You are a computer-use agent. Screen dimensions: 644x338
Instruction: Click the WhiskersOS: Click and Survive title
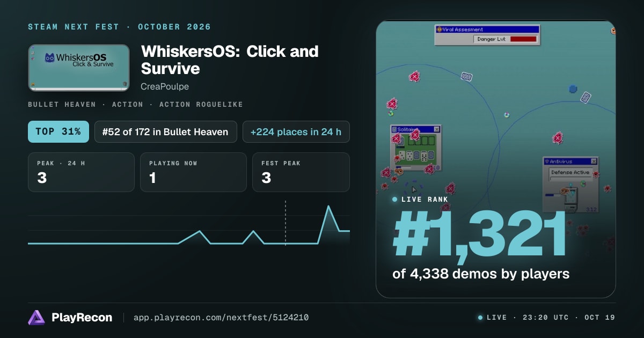click(230, 60)
